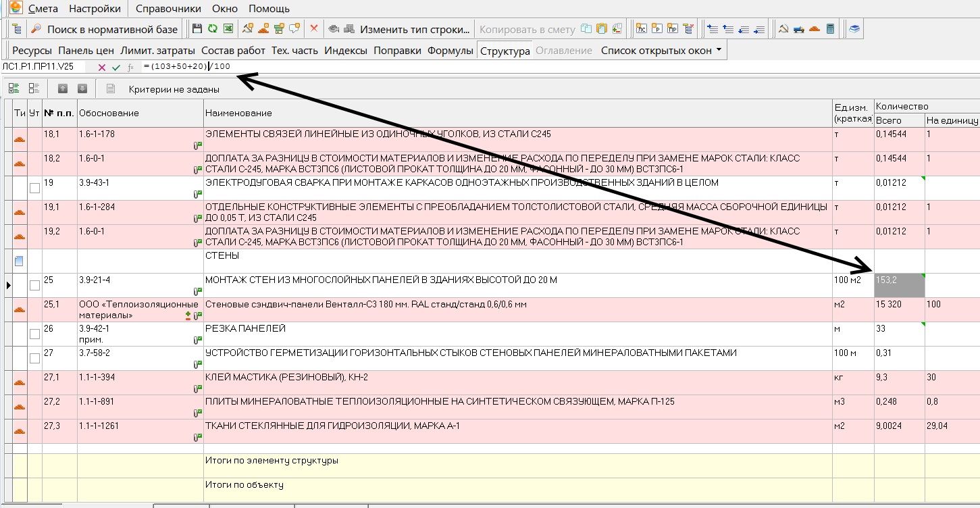Tick the checkbox in row 27
Screen dimensions: 980x508
[x=34, y=359]
